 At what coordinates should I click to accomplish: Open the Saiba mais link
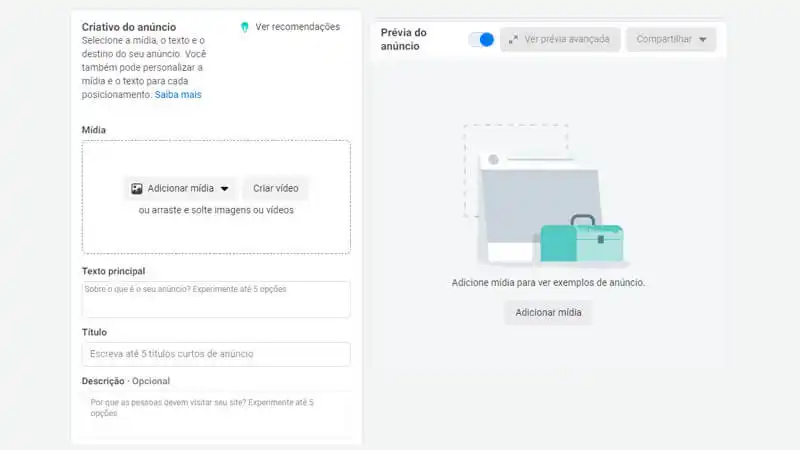tap(178, 95)
